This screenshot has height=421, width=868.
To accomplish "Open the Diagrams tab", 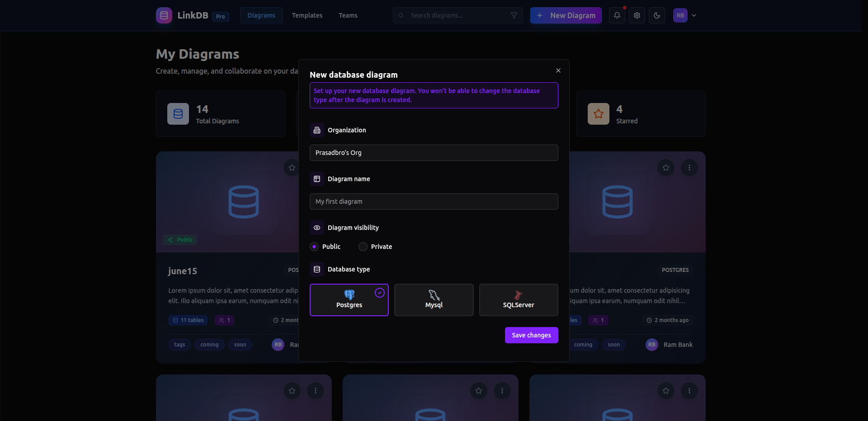I will [x=261, y=15].
